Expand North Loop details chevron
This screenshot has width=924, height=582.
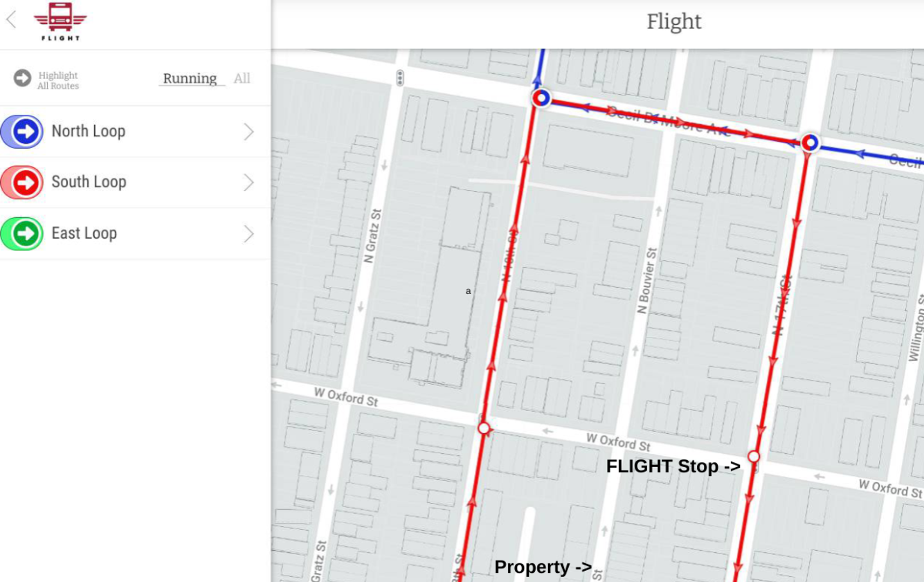[x=248, y=131]
